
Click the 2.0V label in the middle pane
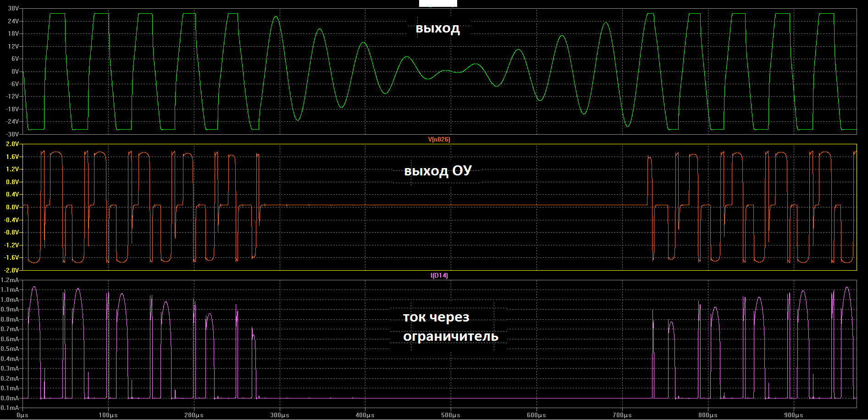coord(12,144)
